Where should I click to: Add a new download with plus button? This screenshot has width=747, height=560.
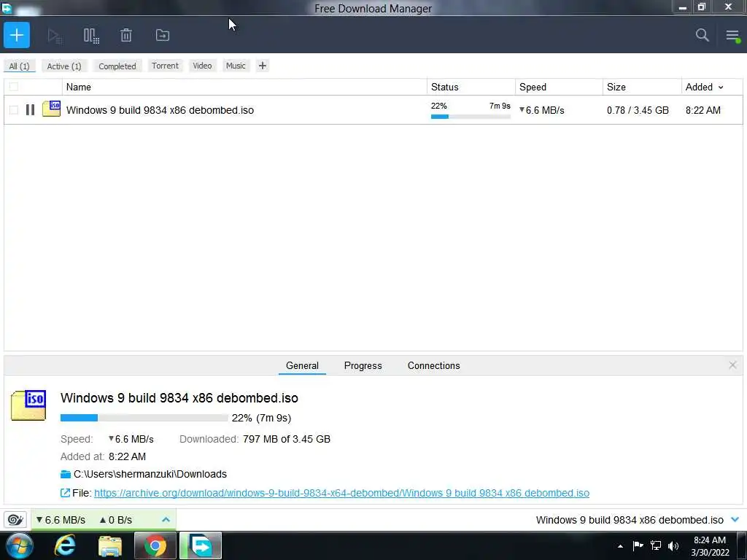tap(17, 35)
